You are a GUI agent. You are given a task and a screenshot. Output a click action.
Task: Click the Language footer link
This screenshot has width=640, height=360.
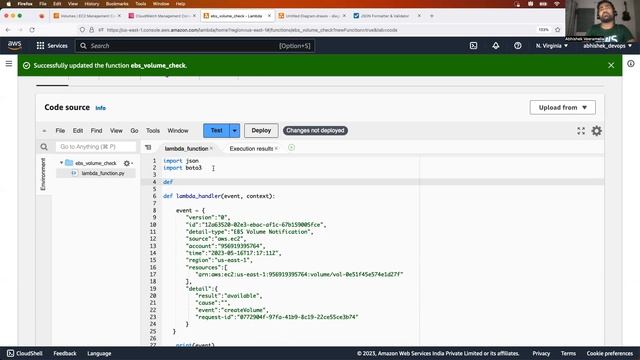point(99,353)
